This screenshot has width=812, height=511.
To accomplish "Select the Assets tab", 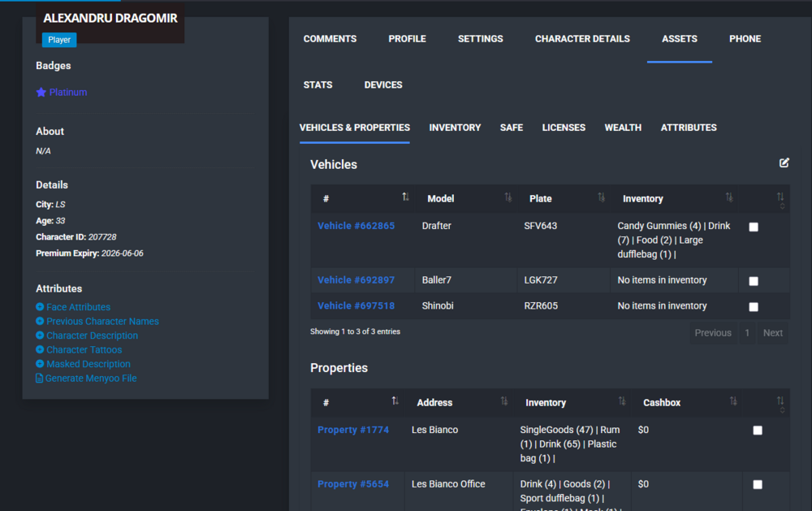I will tap(680, 39).
